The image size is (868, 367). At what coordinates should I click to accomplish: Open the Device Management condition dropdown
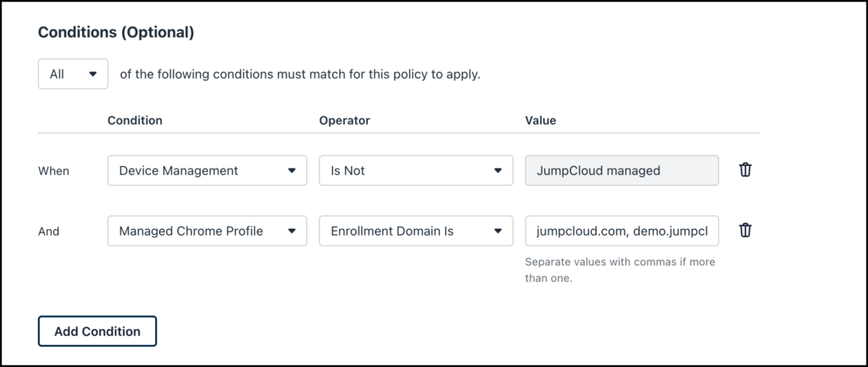(x=207, y=170)
